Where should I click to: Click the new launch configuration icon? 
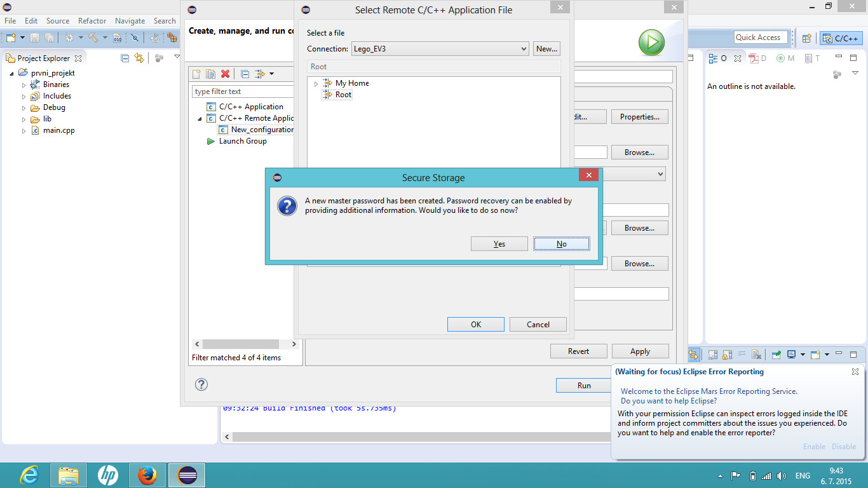(x=197, y=74)
